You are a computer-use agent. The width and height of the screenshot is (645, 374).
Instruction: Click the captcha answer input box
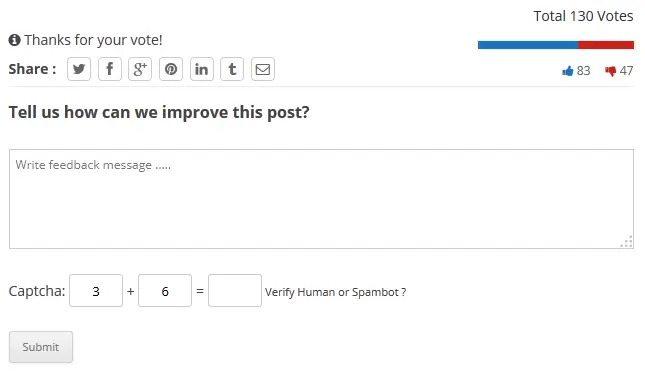(235, 290)
